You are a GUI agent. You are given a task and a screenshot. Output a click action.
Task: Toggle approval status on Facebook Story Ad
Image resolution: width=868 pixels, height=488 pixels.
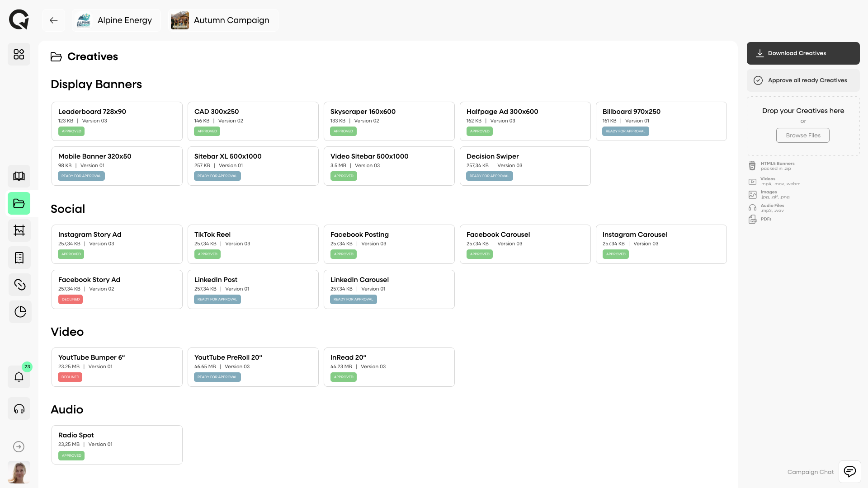tap(70, 299)
